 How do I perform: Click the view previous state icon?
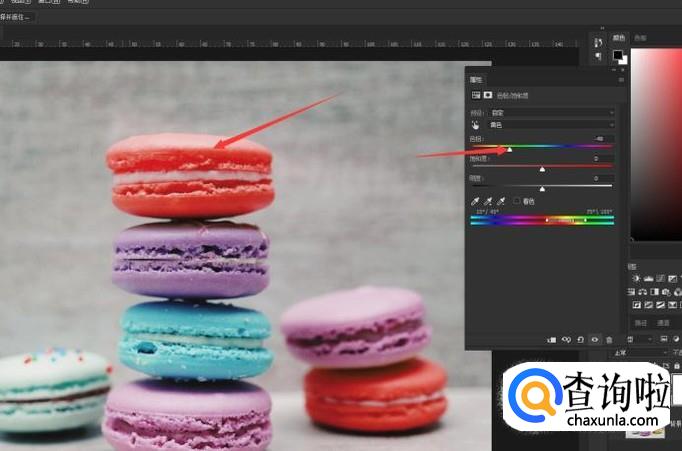click(x=566, y=340)
